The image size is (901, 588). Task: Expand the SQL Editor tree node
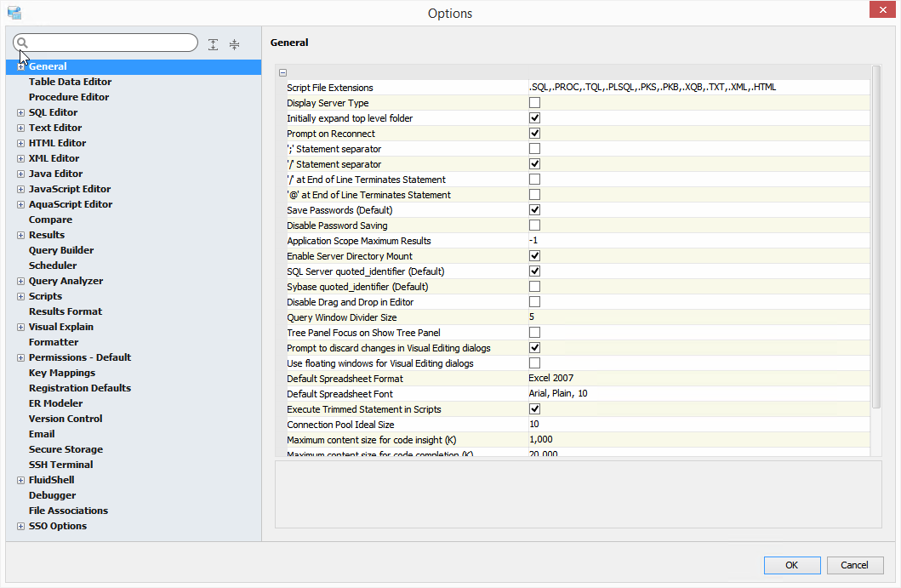tap(20, 112)
